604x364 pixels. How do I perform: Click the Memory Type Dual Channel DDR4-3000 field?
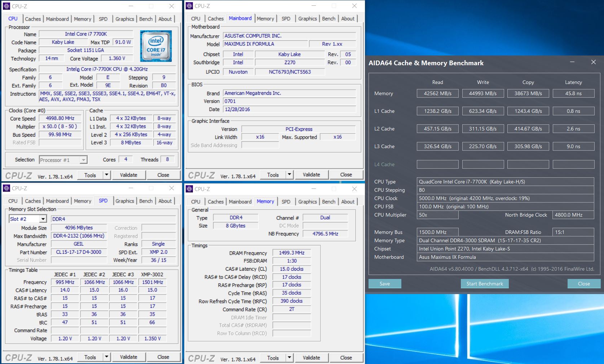[x=506, y=240]
